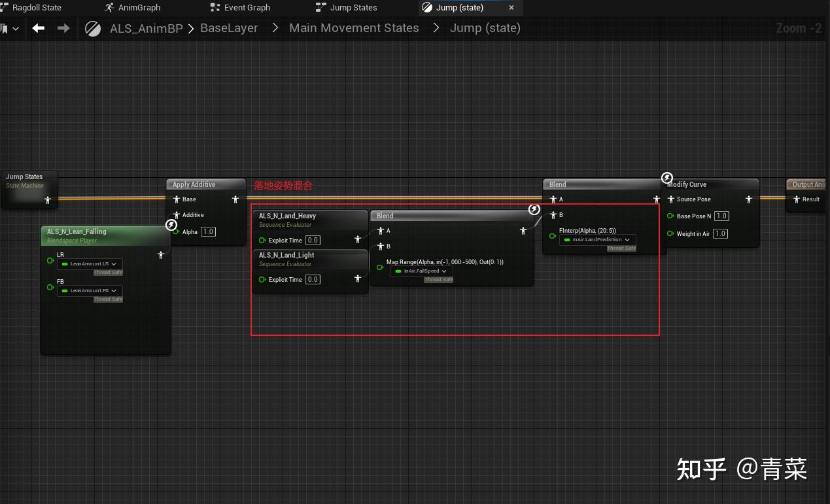This screenshot has height=504, width=830.
Task: Select the Jump States state machine node
Action: point(30,190)
